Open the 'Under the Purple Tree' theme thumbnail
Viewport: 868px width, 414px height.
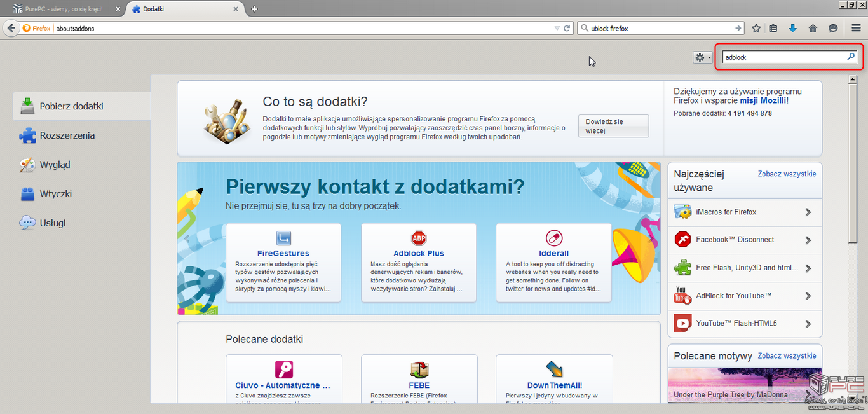point(745,385)
